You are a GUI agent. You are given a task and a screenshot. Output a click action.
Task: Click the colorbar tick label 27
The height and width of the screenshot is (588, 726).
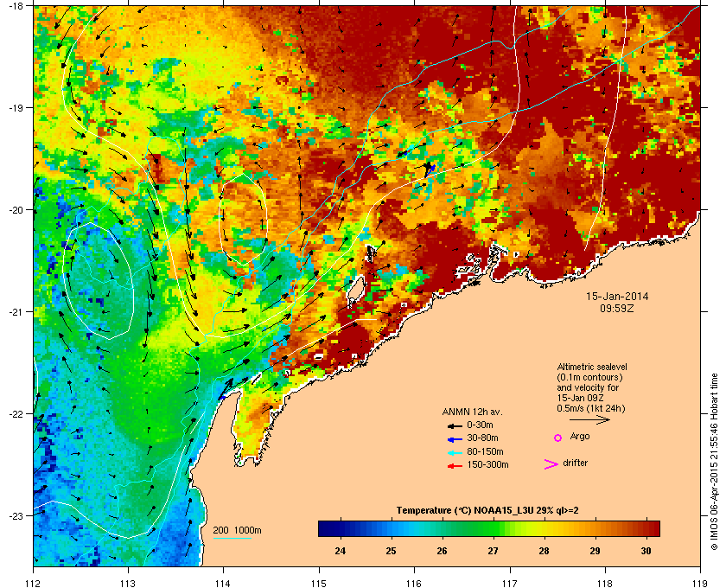pos(494,551)
